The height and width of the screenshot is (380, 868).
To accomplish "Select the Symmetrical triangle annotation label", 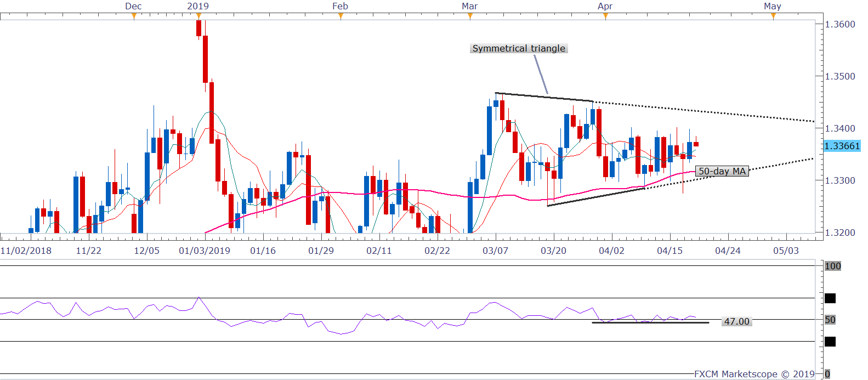I will point(519,48).
